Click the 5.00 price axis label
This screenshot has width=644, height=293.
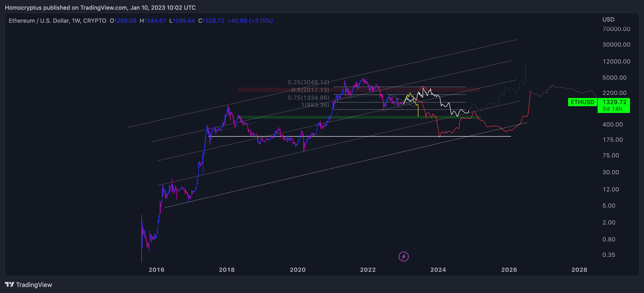(x=609, y=205)
